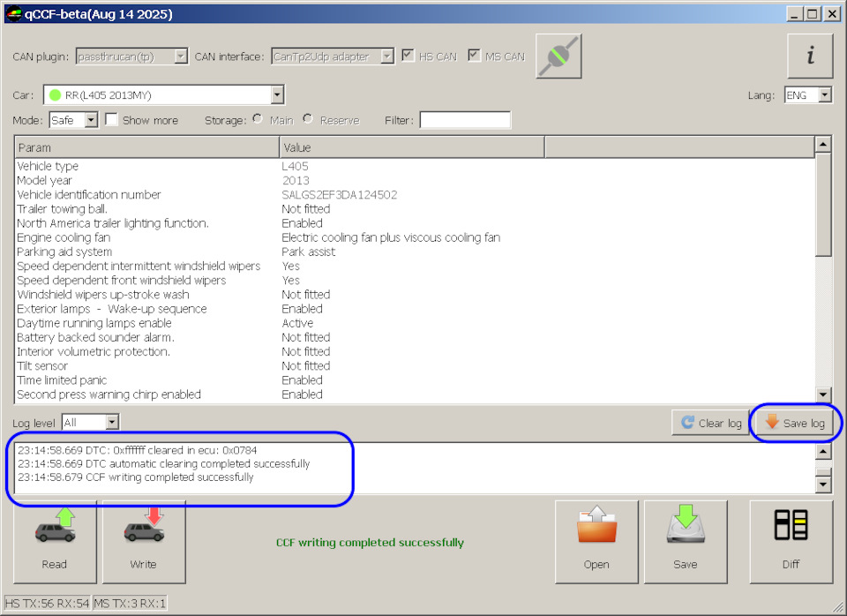
Task: Click the Park assist value
Action: [309, 252]
